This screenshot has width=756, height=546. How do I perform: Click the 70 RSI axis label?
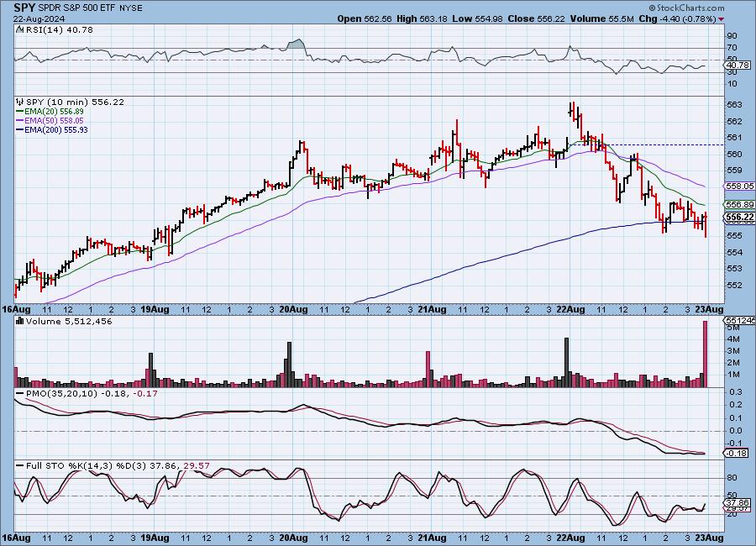732,48
